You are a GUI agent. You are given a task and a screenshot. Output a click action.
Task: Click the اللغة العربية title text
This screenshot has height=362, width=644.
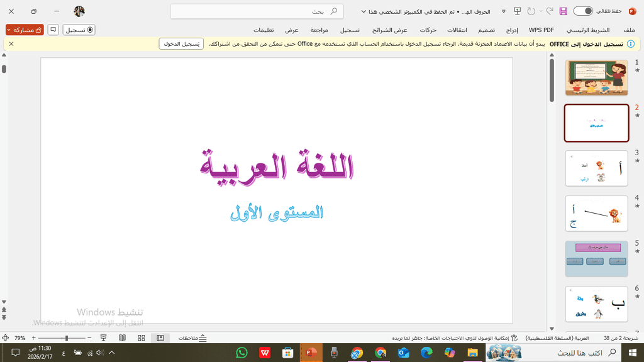point(277,167)
